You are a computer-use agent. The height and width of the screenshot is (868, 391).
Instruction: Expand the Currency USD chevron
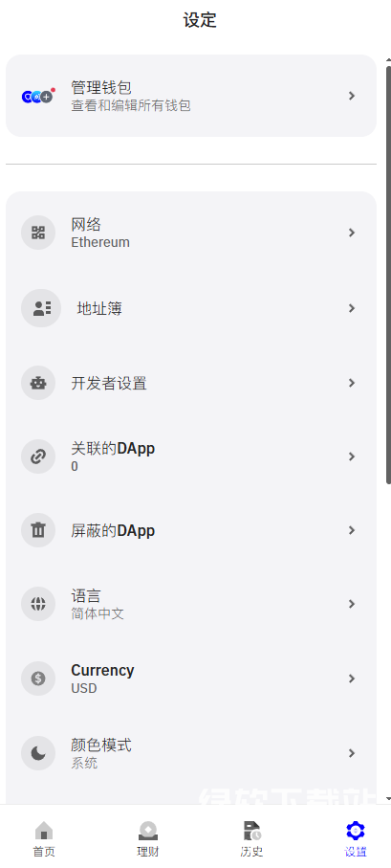pos(352,679)
